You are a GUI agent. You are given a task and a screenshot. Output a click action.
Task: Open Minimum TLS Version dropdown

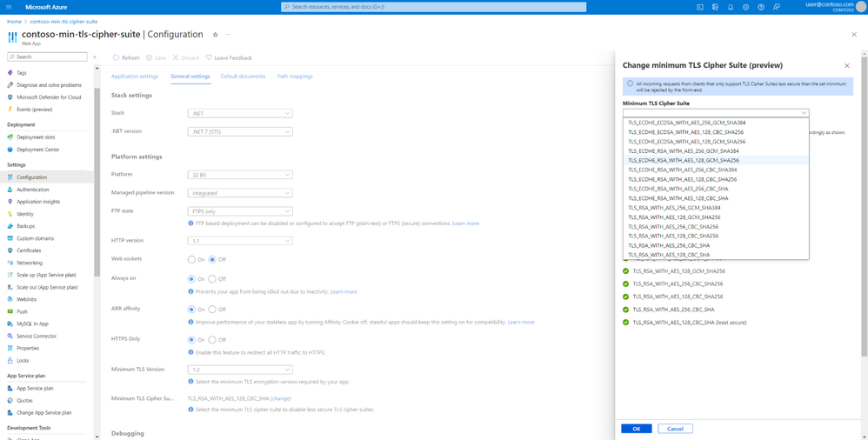(x=240, y=370)
